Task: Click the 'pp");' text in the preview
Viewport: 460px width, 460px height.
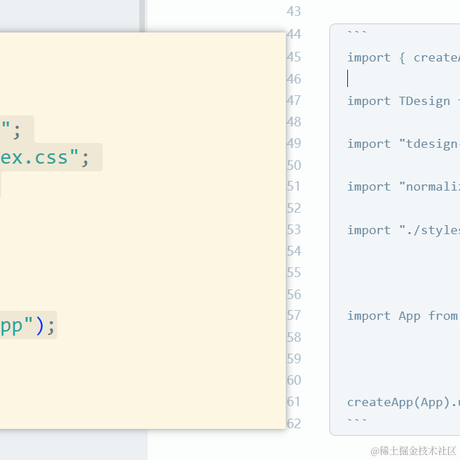Action: (x=27, y=326)
